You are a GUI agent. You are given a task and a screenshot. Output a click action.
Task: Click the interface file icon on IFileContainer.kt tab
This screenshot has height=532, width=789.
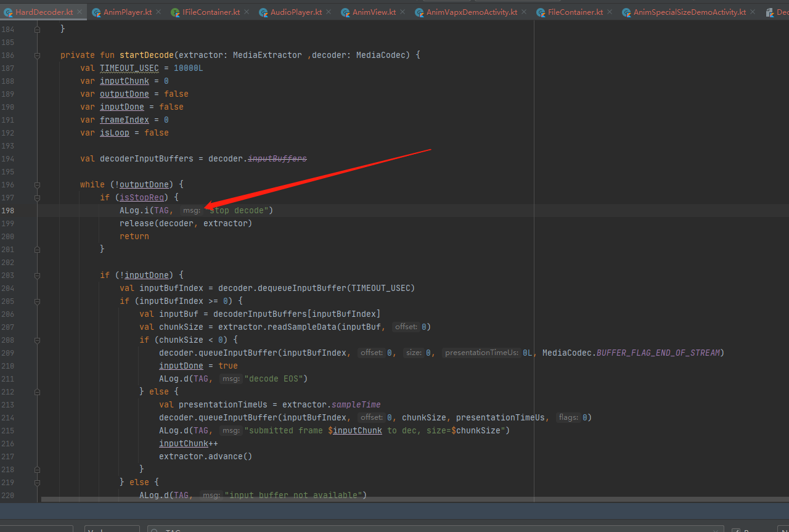click(176, 11)
